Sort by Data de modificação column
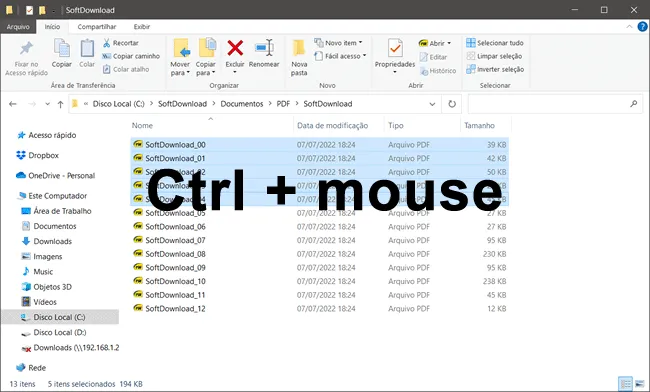650x392 pixels. click(339, 126)
